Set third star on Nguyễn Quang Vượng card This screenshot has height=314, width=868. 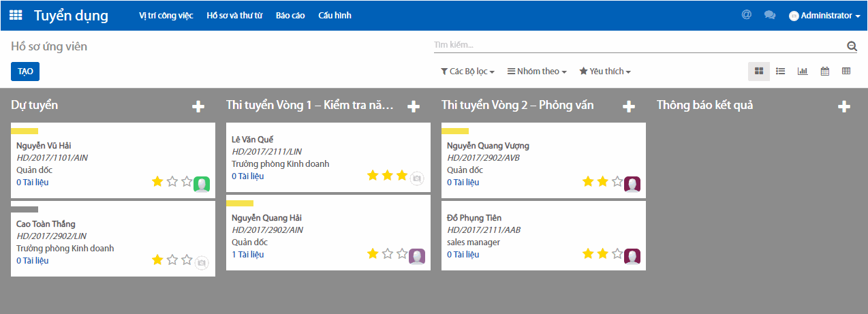coord(617,181)
